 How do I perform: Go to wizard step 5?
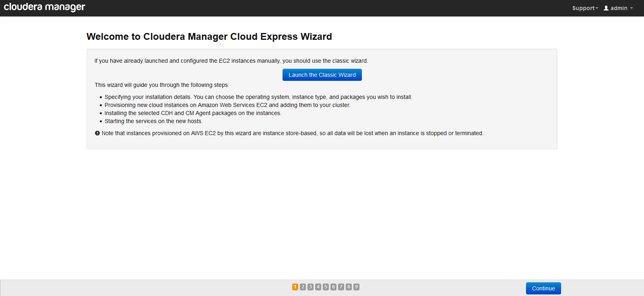[326, 287]
